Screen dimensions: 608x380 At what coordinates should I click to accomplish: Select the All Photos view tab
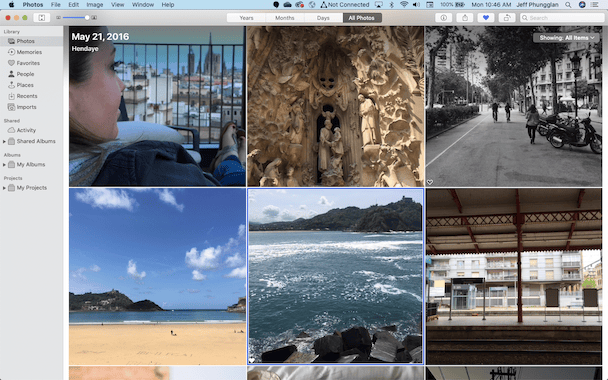(x=362, y=18)
